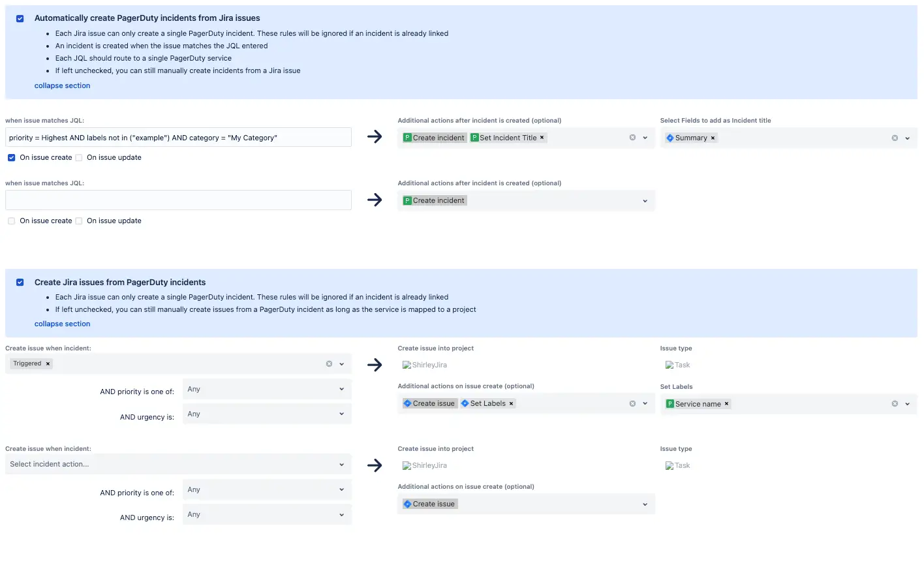Image resolution: width=924 pixels, height=571 pixels.
Task: Click Jira icon on last Create issue tag
Action: pos(408,504)
